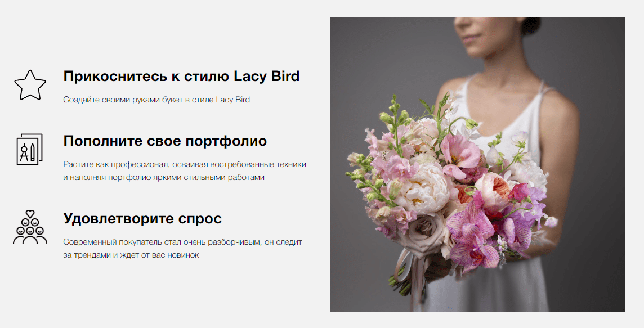Click the text line за трендами и ждет
This screenshot has width=644, height=328.
131,255
